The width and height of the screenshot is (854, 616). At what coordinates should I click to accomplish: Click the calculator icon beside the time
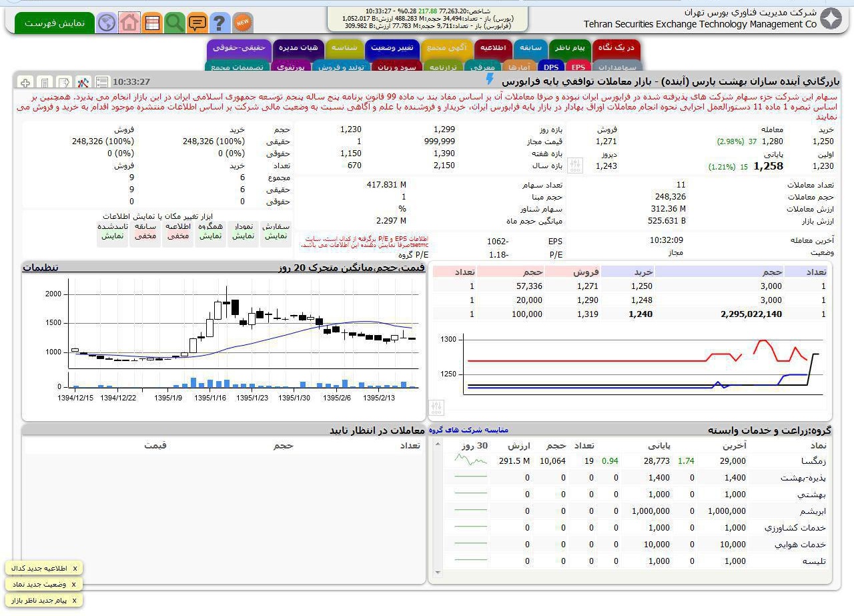(x=45, y=83)
